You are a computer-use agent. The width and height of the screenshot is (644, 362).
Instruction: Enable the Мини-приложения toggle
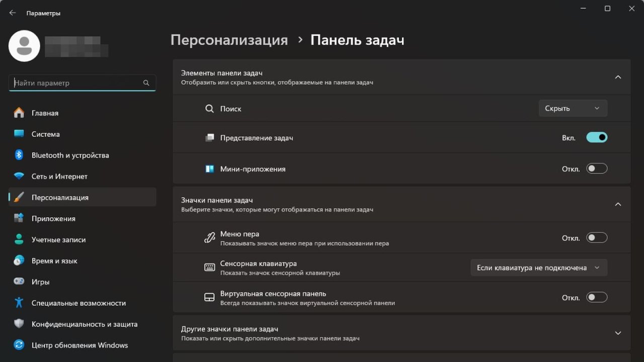pyautogui.click(x=597, y=169)
